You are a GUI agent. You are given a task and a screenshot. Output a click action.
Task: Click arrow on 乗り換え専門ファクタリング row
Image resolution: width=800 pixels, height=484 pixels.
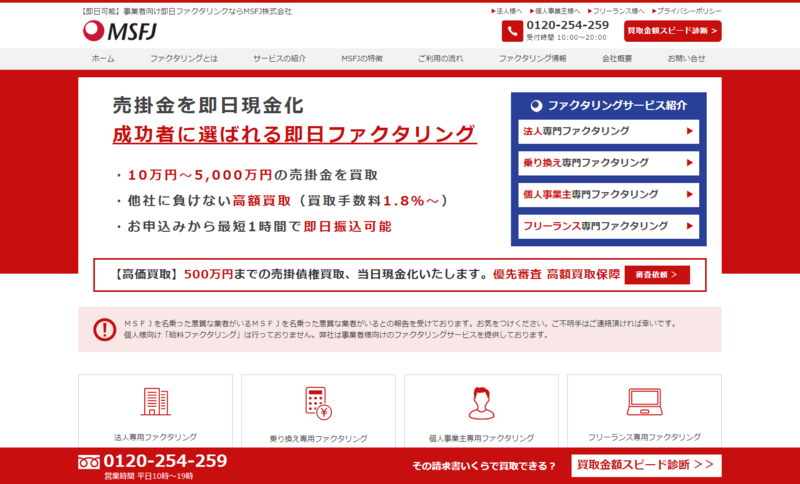[x=689, y=163]
